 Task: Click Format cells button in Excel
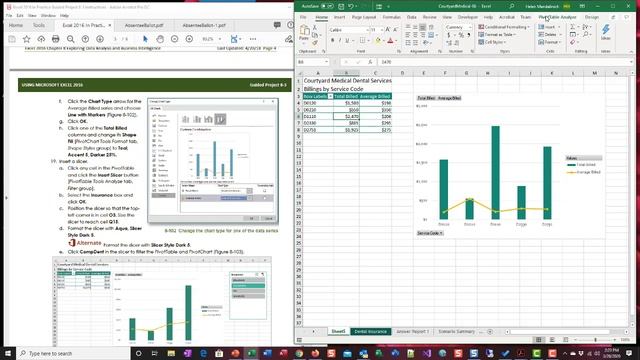549,42
